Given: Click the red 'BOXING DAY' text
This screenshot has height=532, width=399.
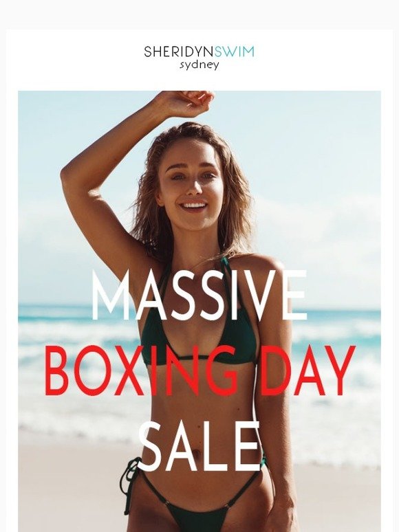Looking at the screenshot, I should coord(200,372).
